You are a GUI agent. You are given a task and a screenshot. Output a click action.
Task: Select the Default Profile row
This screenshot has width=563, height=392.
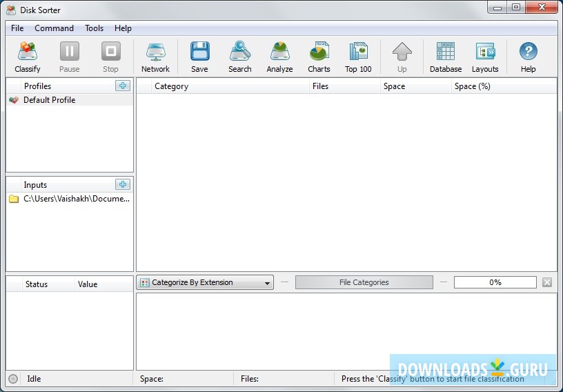(x=70, y=100)
